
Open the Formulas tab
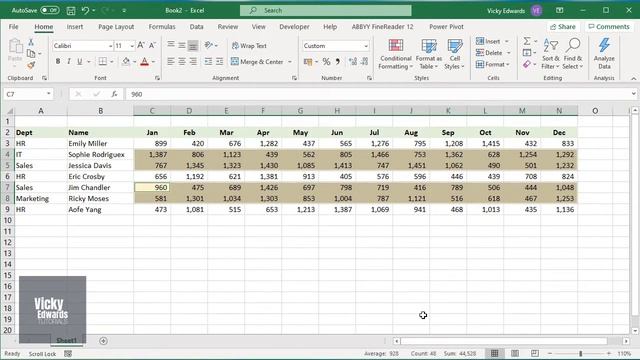162,27
